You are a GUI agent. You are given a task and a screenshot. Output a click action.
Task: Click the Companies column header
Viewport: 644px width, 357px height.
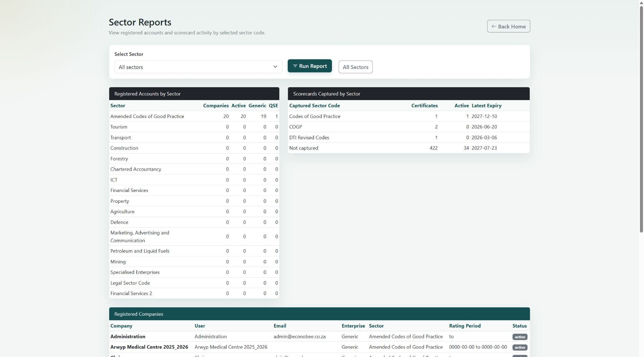pyautogui.click(x=216, y=105)
